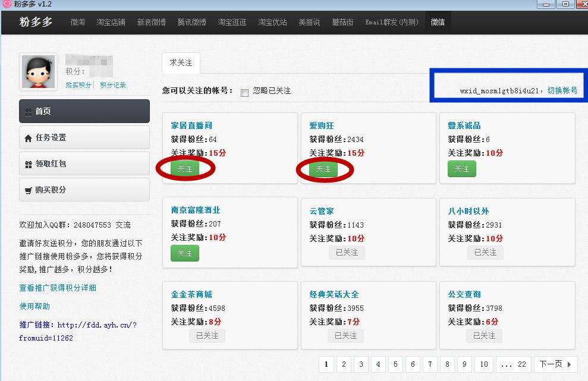Go to the 蘑菇街 section
This screenshot has width=588, height=381.
(342, 23)
